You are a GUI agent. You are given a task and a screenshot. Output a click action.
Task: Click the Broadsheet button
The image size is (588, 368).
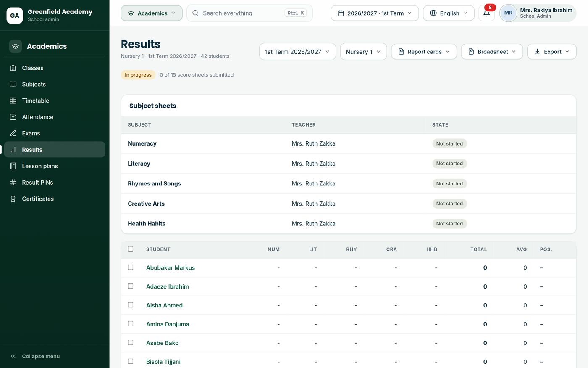492,52
